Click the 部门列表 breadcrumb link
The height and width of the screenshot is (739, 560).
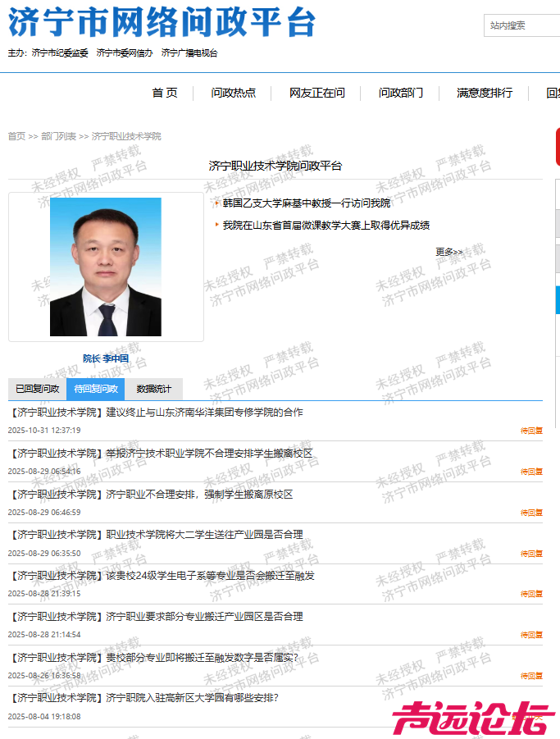pyautogui.click(x=58, y=136)
